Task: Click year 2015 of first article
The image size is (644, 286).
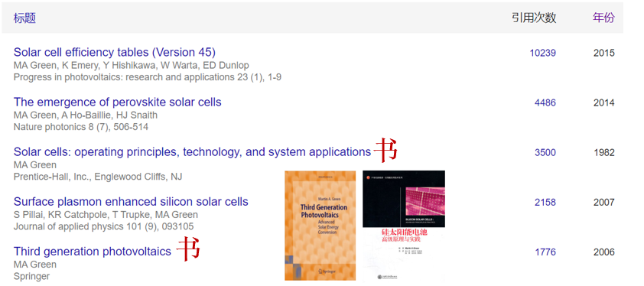Action: pos(603,53)
